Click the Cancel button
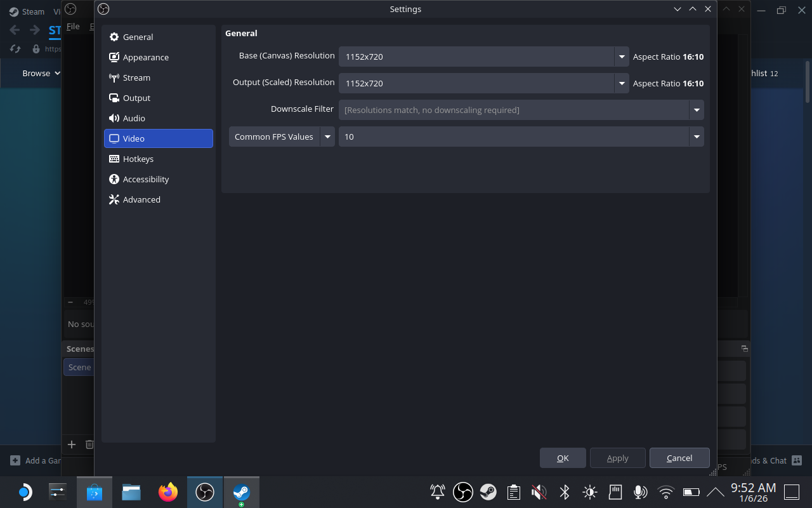 tap(679, 457)
